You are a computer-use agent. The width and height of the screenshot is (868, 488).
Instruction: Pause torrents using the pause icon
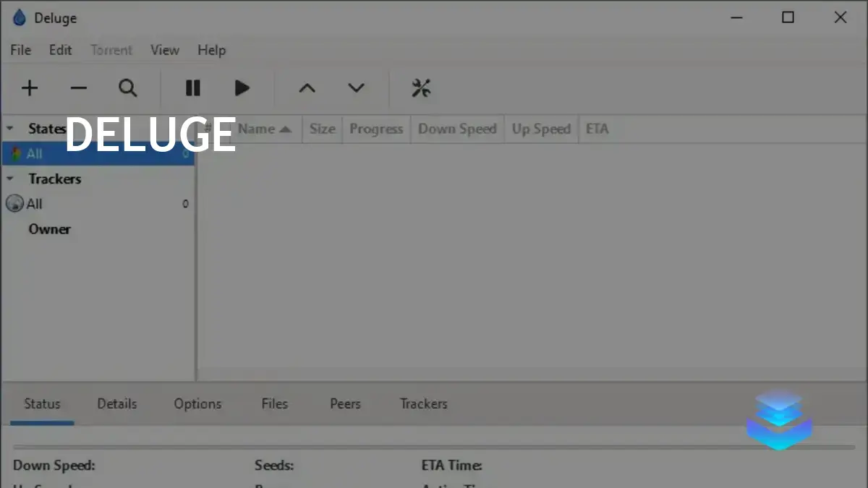point(192,87)
